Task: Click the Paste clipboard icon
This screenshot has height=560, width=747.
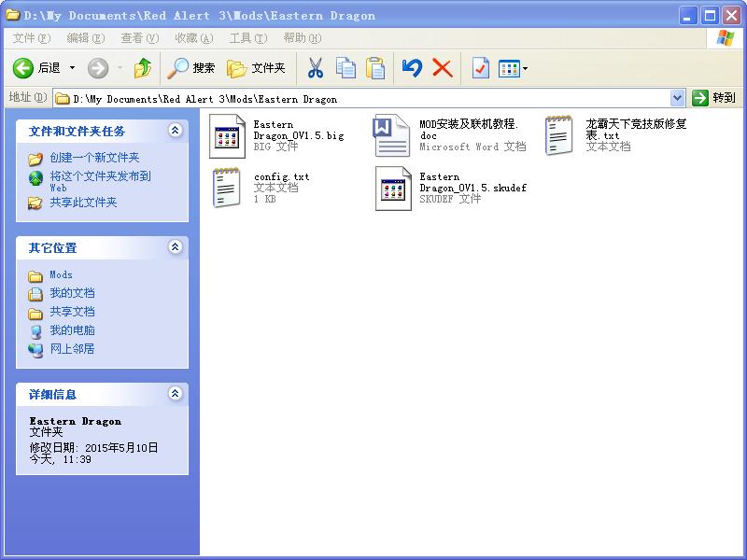Action: click(375, 68)
